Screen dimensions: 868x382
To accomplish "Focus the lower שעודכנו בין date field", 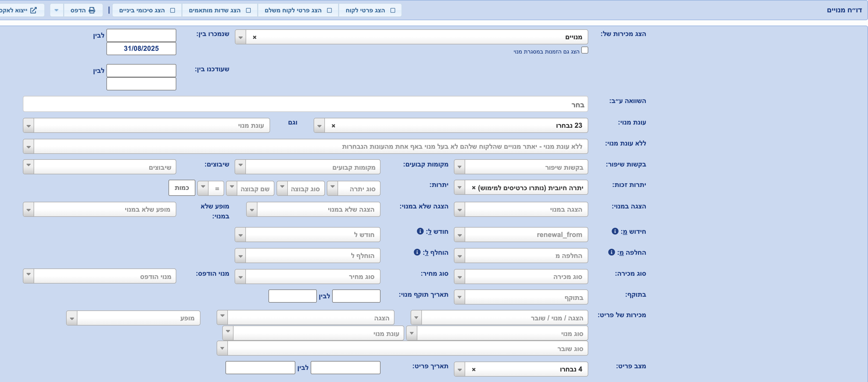I will 141,84.
